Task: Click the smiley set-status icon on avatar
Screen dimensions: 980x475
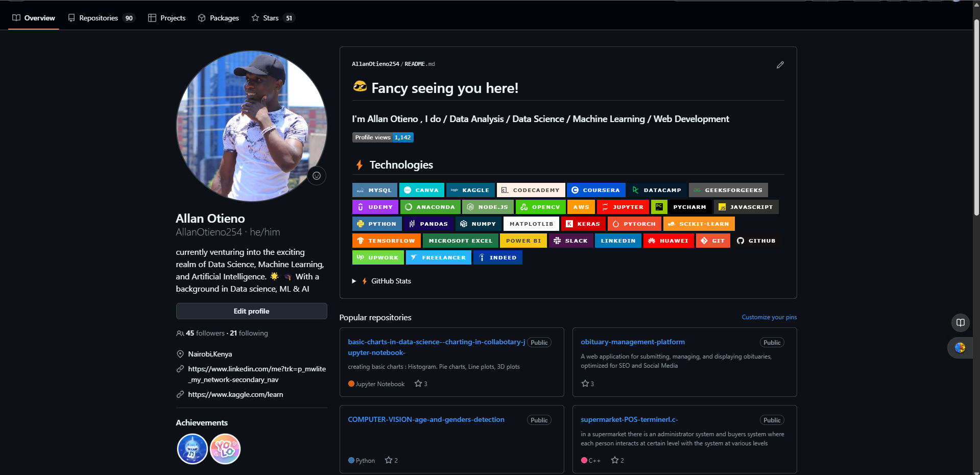Action: point(317,176)
